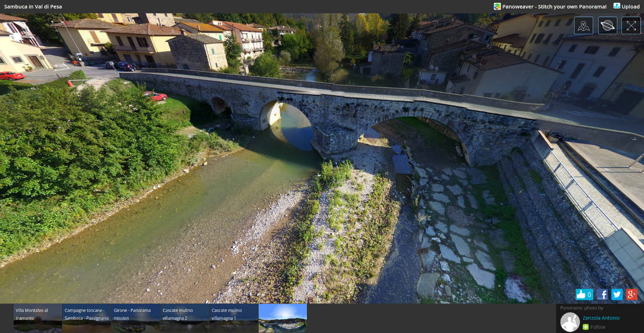
Task: Open Campagne toscane Sambuca Passignano thumbnail
Action: (x=87, y=318)
